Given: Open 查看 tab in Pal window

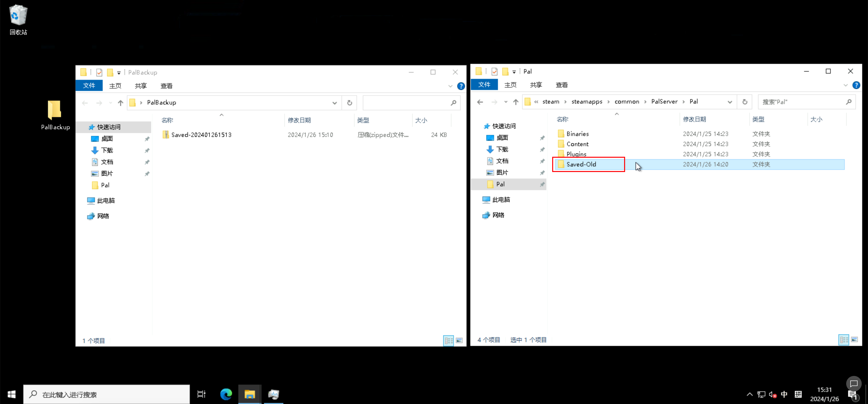Looking at the screenshot, I should point(561,85).
